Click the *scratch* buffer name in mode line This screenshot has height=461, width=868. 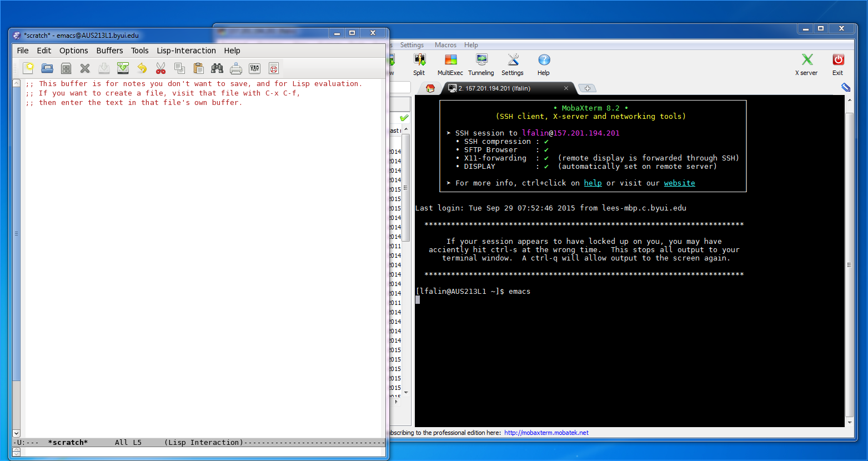[x=68, y=443]
